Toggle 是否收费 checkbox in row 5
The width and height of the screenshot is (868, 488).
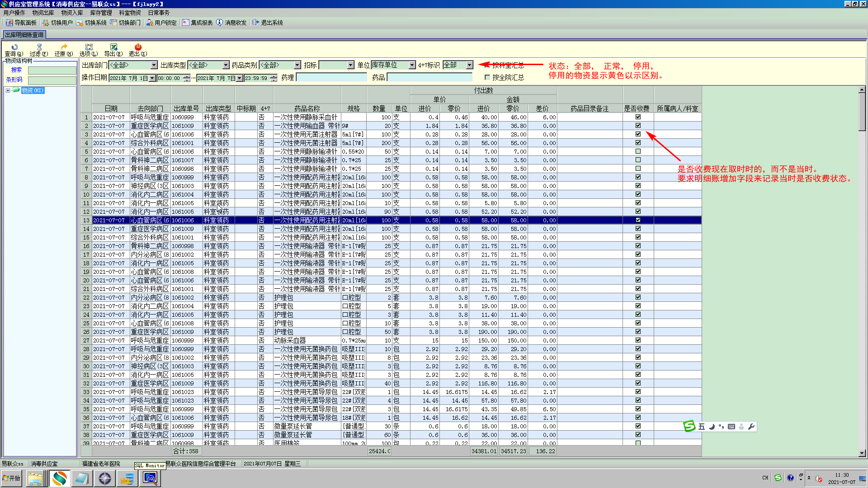[638, 151]
